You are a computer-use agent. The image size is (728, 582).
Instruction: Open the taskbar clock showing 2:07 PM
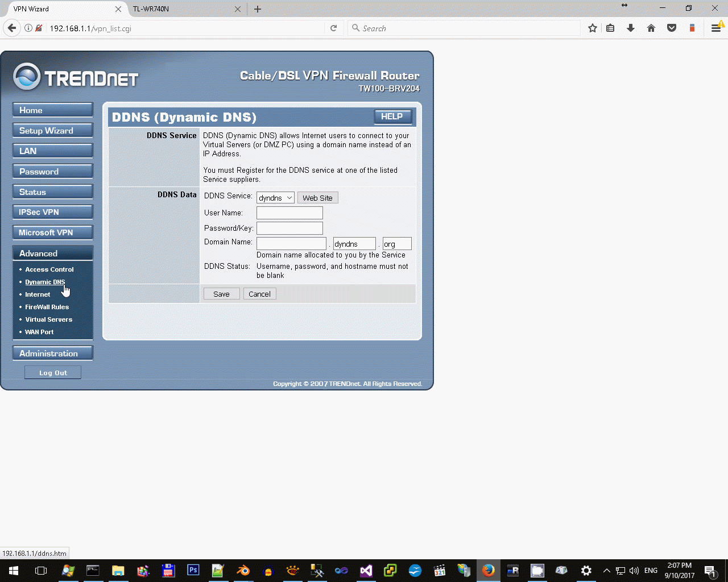(x=680, y=571)
